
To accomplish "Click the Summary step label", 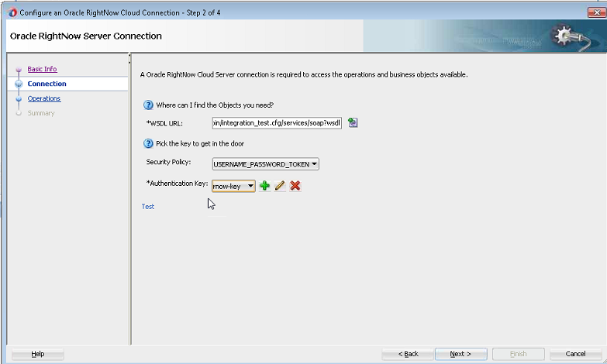I will [41, 113].
